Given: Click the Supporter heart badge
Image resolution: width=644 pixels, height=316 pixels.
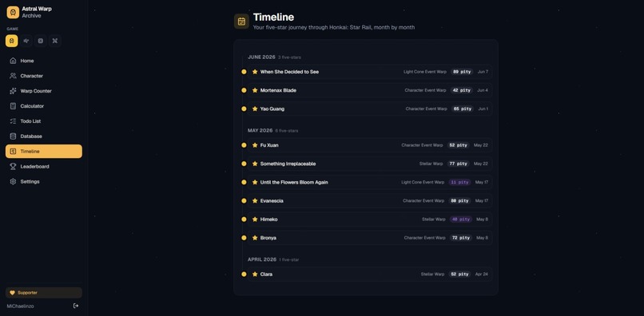Looking at the screenshot, I should [43, 293].
